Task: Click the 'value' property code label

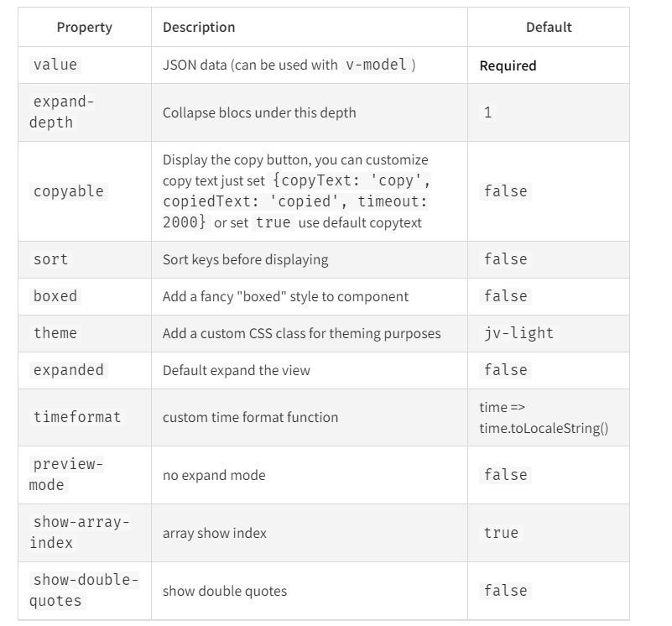Action: [x=55, y=65]
